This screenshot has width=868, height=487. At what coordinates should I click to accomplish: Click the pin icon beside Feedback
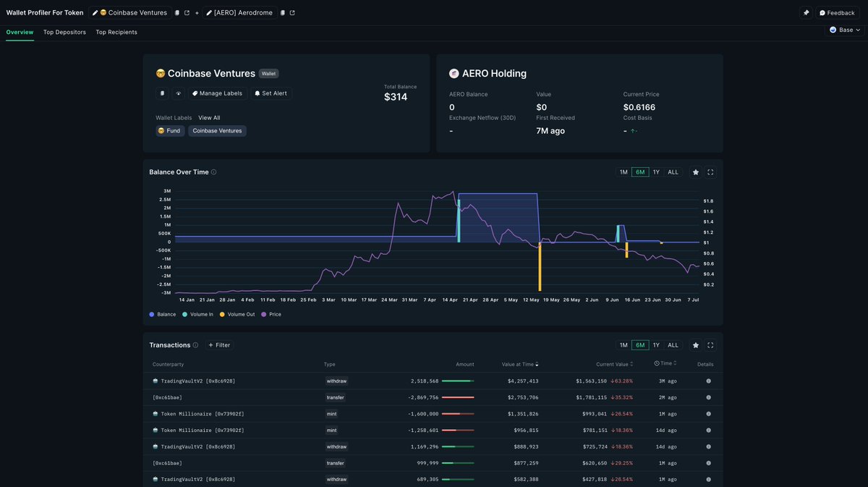pos(807,13)
